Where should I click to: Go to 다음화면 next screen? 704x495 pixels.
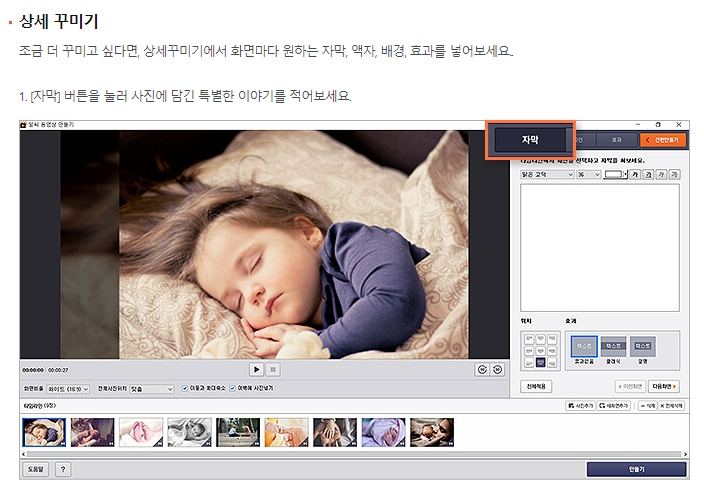coord(664,386)
